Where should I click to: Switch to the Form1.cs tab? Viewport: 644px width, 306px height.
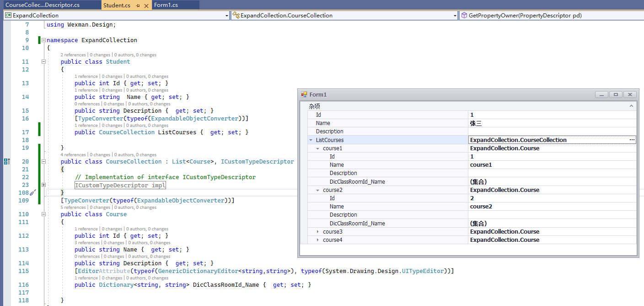pyautogui.click(x=166, y=5)
